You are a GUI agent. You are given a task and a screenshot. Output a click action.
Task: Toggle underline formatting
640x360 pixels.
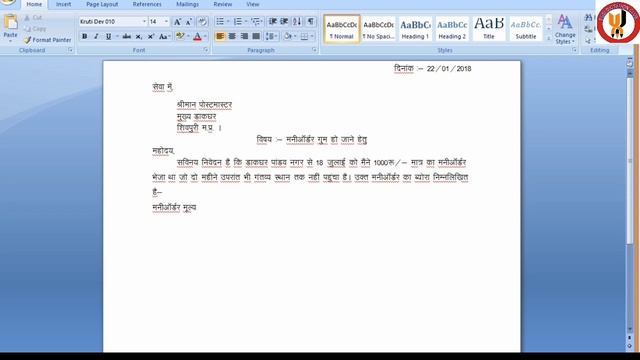(x=108, y=36)
